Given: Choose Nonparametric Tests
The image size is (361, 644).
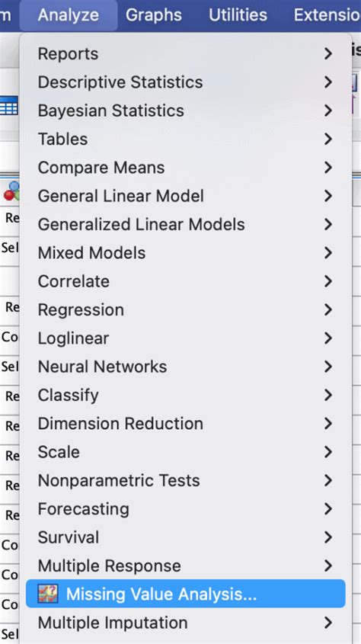Looking at the screenshot, I should (185, 480).
